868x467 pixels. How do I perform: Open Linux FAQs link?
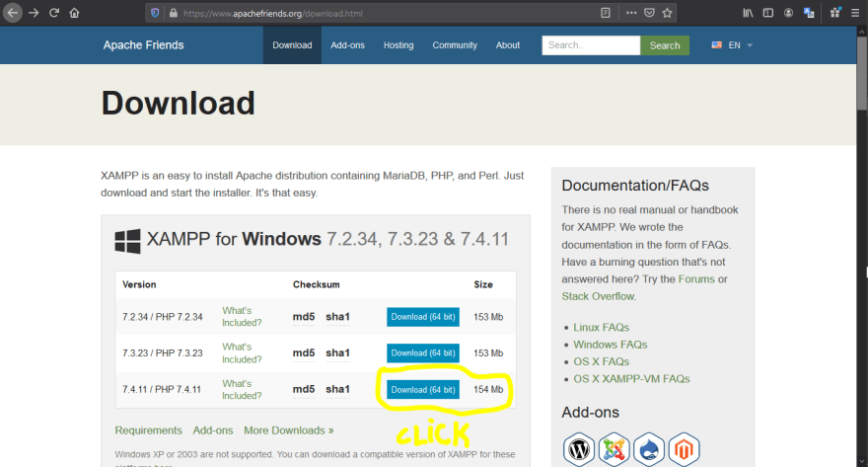(x=601, y=328)
